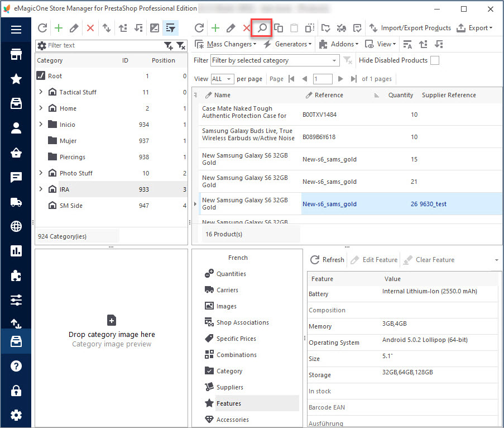
Task: Expand Inicio category
Action: [41, 124]
